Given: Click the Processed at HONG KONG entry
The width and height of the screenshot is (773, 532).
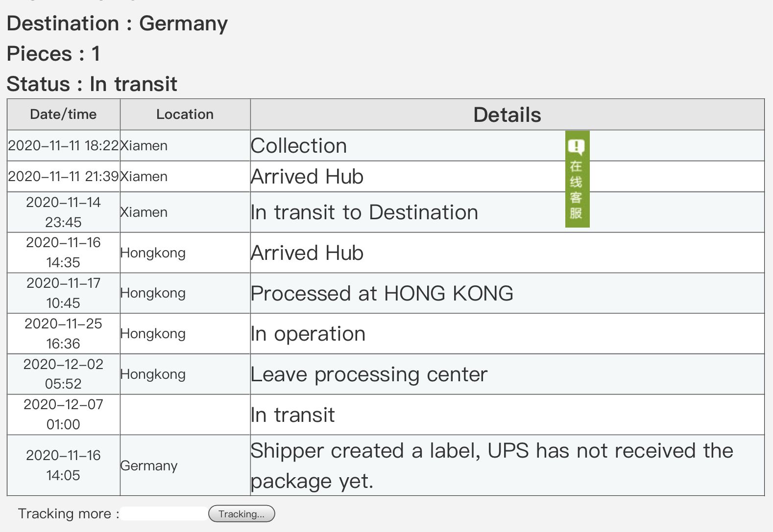Looking at the screenshot, I should [382, 294].
